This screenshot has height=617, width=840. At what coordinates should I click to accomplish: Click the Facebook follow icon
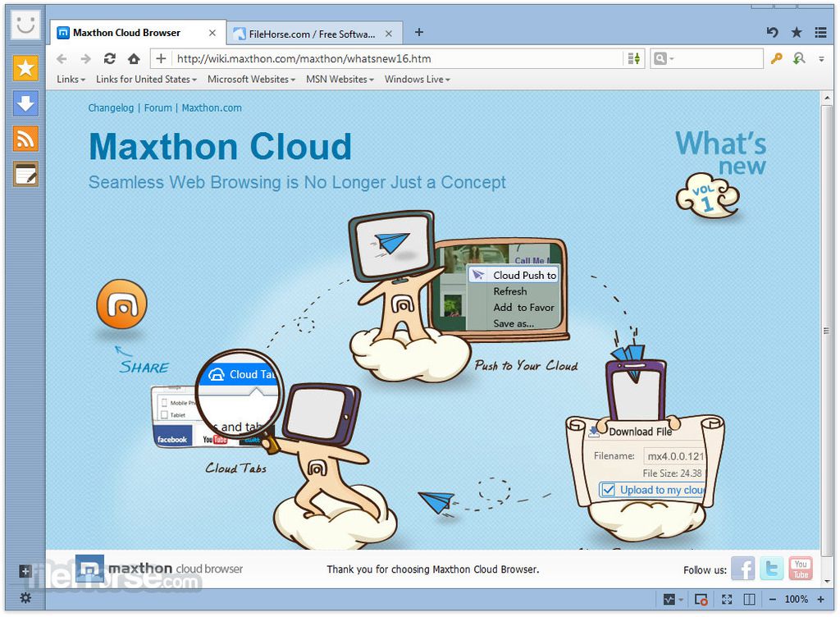tap(743, 569)
